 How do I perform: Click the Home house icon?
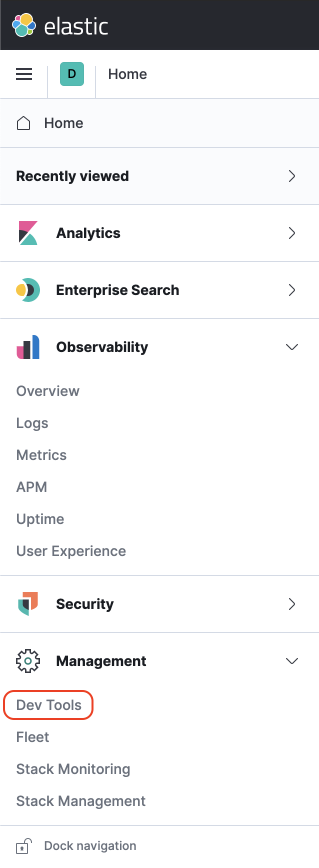point(23,123)
